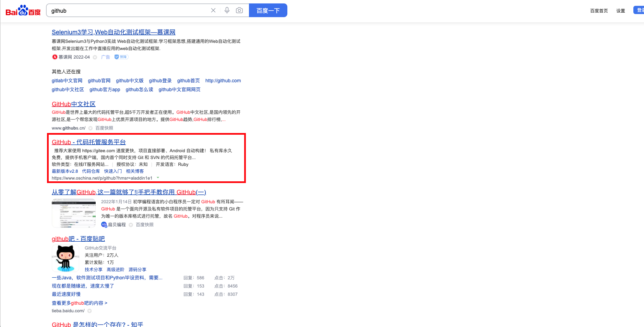644x327 pixels.
Task: Open the 最新版本v2.8 sublink
Action: coord(65,171)
